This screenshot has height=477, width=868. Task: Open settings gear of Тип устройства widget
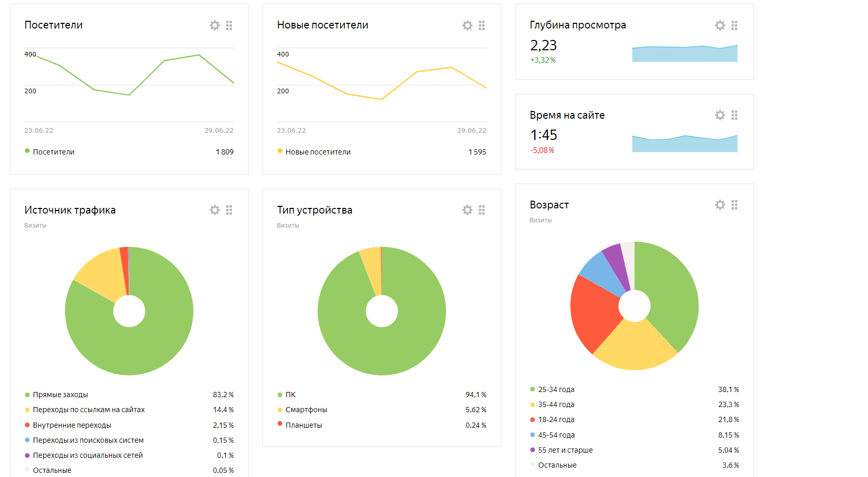(467, 210)
